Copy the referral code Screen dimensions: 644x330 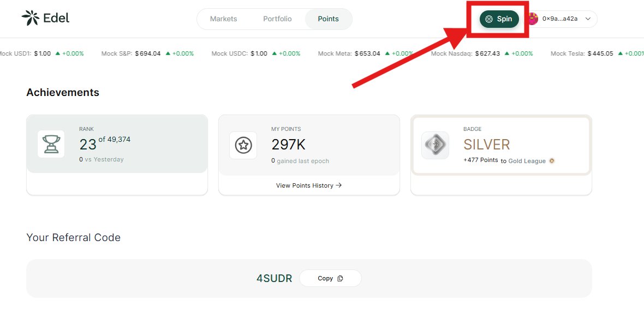click(x=330, y=278)
